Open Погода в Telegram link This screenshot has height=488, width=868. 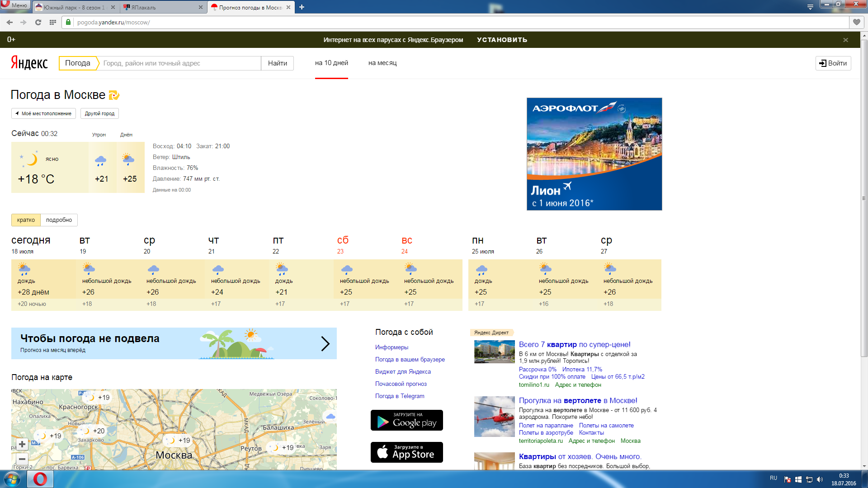tap(400, 396)
